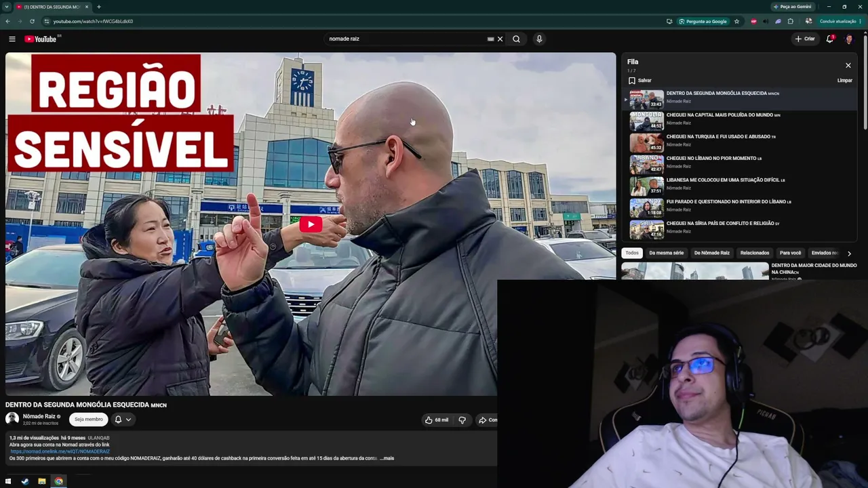Clear the queue with Limpar
The image size is (868, 488).
[x=844, y=81]
